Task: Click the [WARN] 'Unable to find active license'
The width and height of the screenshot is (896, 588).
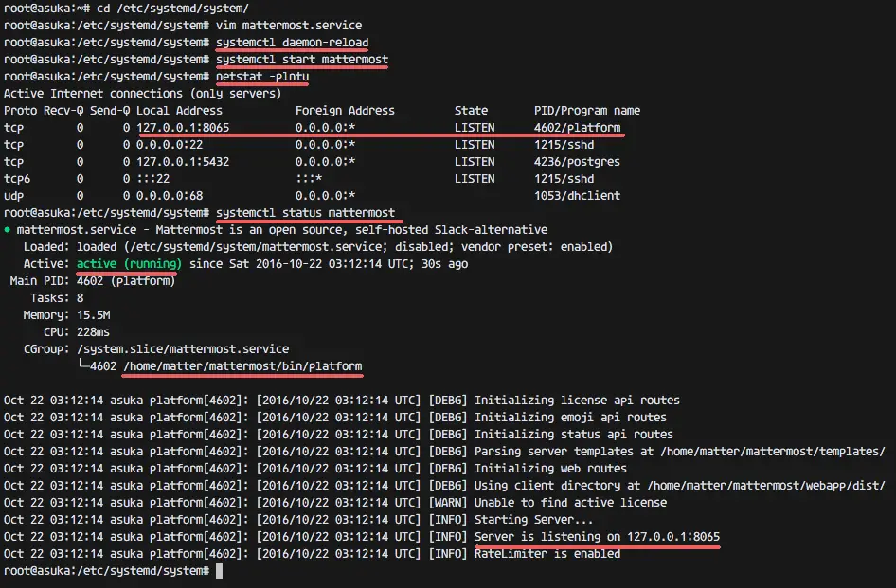Action: pyautogui.click(x=571, y=503)
